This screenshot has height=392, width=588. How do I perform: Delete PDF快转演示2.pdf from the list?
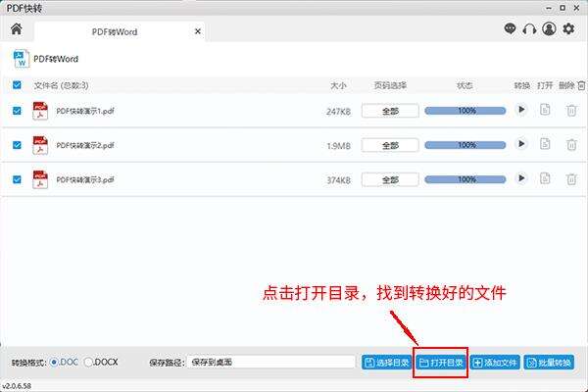(571, 145)
